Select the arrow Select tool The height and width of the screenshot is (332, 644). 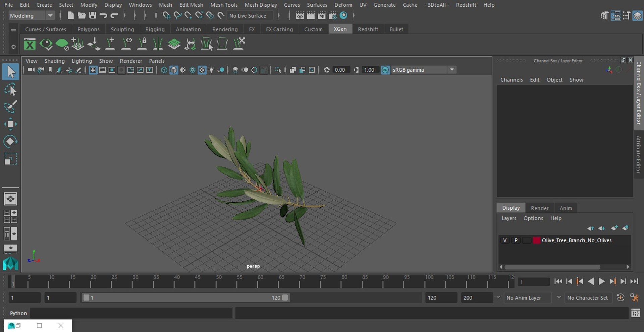point(10,72)
